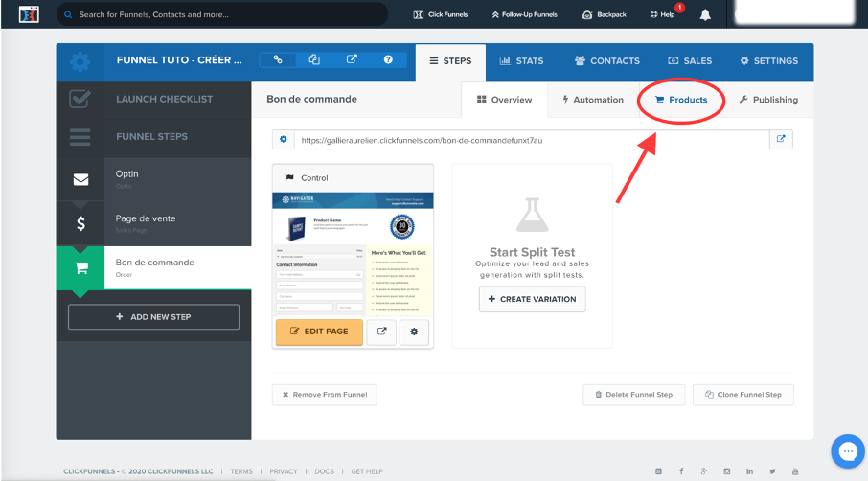Preview control page in new window icon
This screenshot has width=868, height=481.
point(381,332)
